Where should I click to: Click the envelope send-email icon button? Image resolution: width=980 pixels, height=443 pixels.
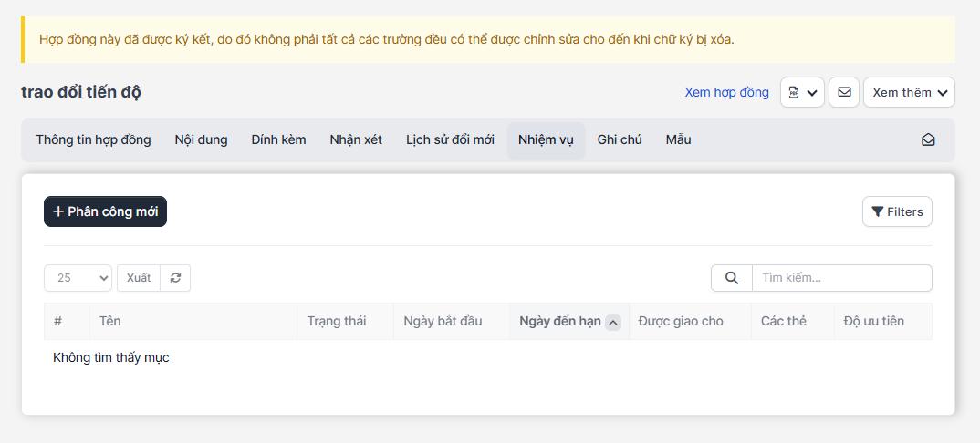pos(844,92)
